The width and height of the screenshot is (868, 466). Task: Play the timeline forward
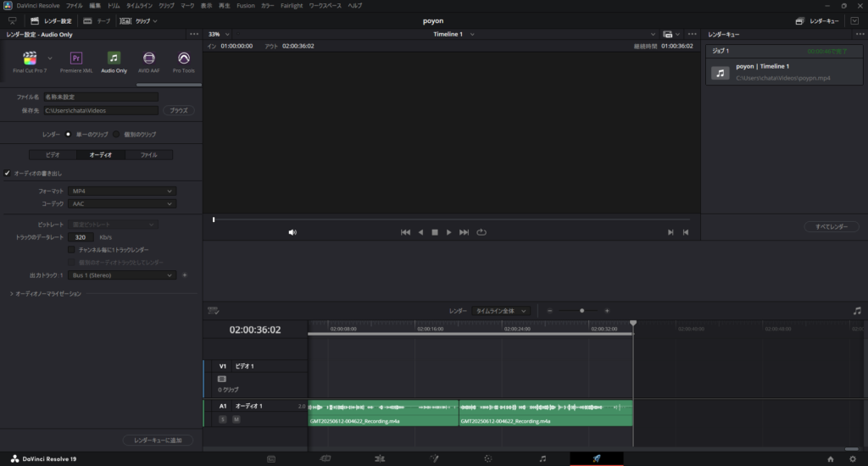tap(449, 232)
